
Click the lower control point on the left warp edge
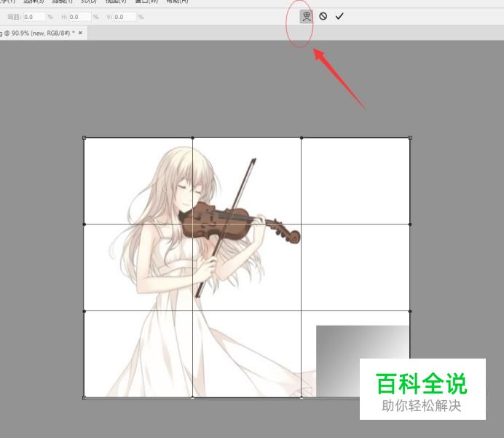tap(84, 311)
